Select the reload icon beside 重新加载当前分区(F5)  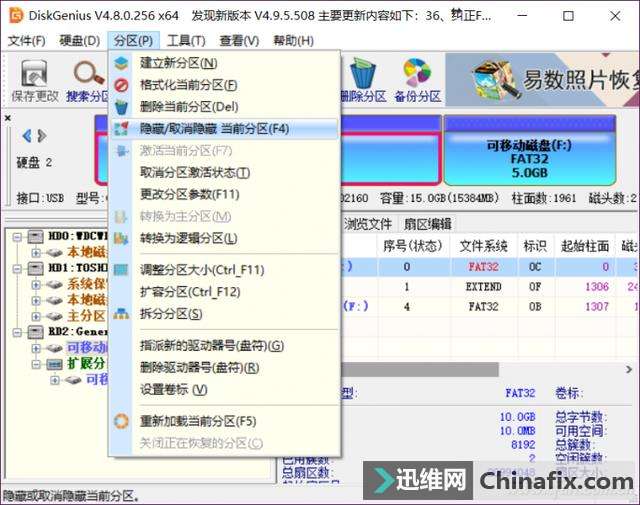tap(121, 421)
